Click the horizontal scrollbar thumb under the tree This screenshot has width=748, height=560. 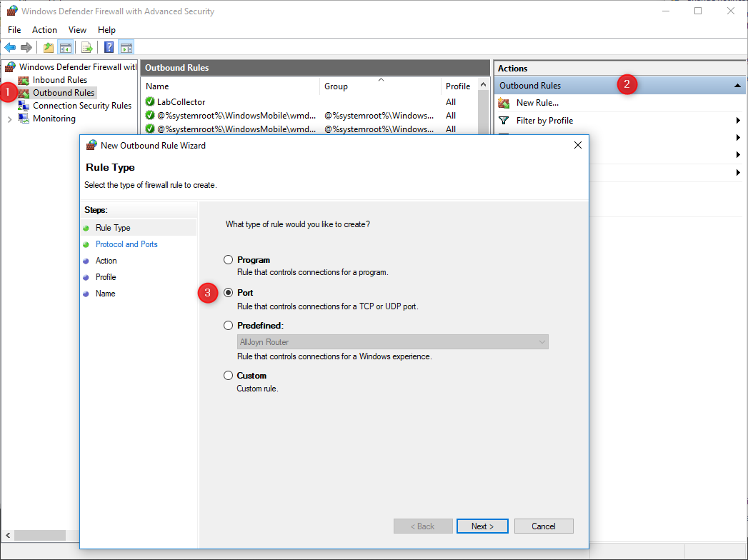pos(39,535)
